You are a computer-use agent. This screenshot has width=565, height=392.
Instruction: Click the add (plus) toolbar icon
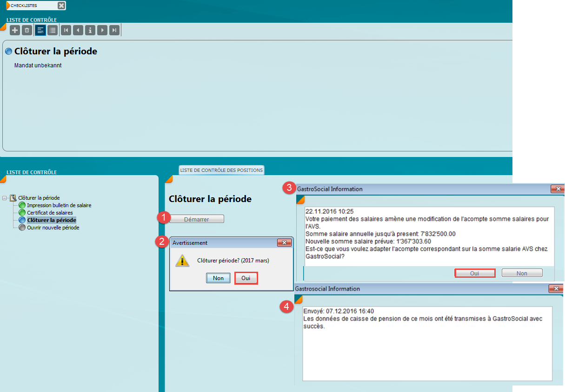tap(15, 31)
